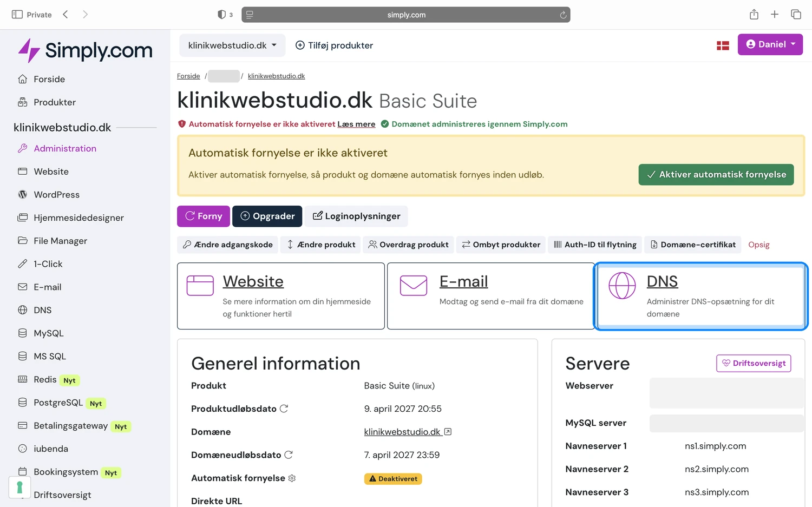The height and width of the screenshot is (507, 812).
Task: Click the Opgrader button
Action: [x=267, y=216]
